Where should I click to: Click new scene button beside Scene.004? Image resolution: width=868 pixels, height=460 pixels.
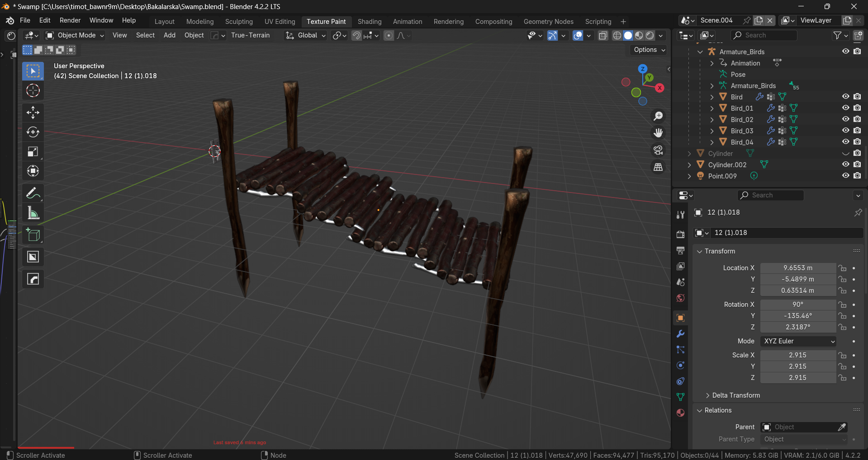point(759,20)
